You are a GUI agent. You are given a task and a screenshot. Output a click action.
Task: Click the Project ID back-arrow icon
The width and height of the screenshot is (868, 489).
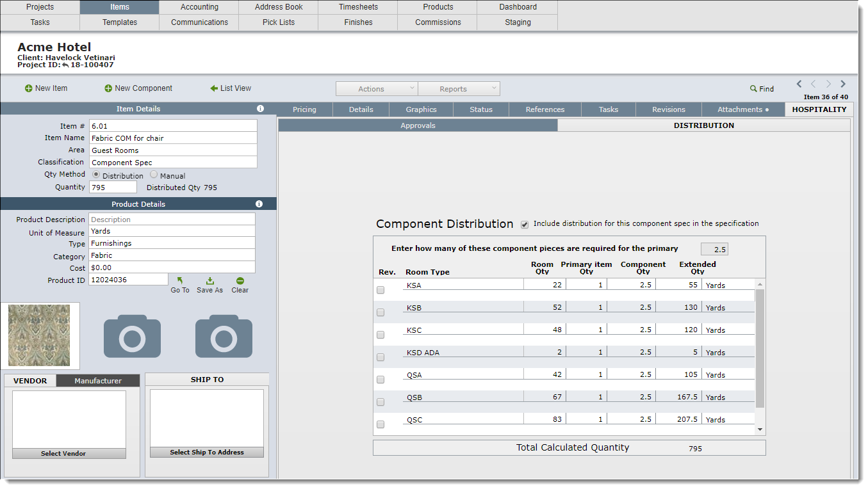point(65,65)
